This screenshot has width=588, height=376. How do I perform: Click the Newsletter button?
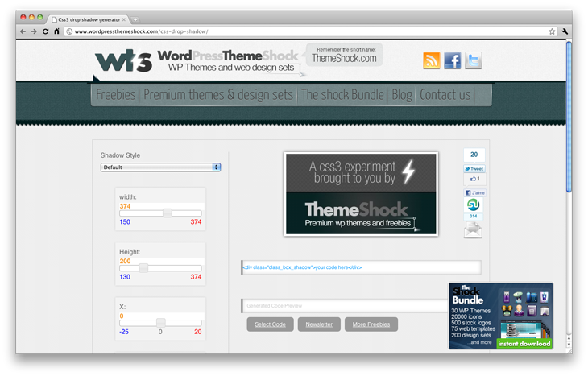(319, 324)
